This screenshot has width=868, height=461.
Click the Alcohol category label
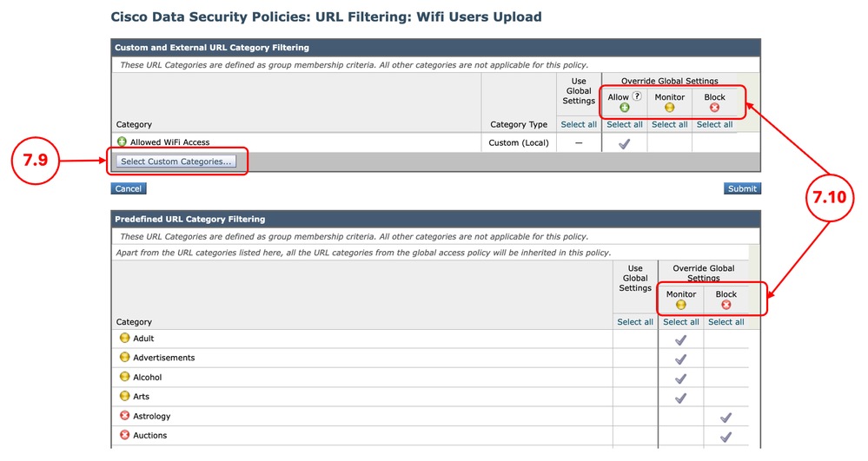[147, 377]
